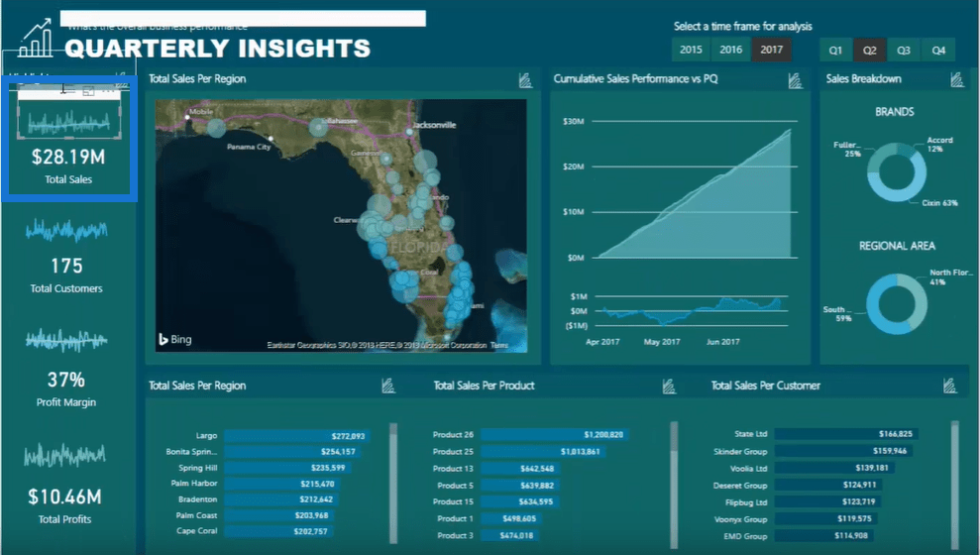This screenshot has width=980, height=555.
Task: Select the Profit Margin sparkline chart
Action: (x=66, y=341)
